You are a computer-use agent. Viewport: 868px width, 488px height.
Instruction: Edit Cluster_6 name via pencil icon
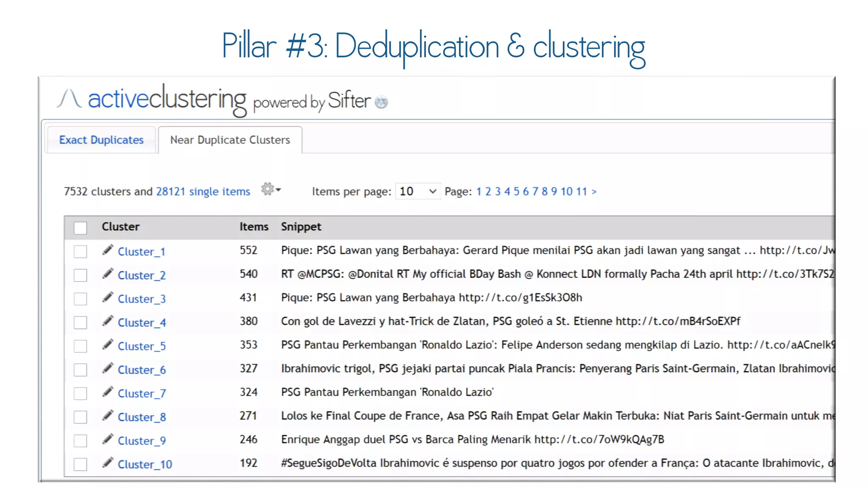pos(108,369)
